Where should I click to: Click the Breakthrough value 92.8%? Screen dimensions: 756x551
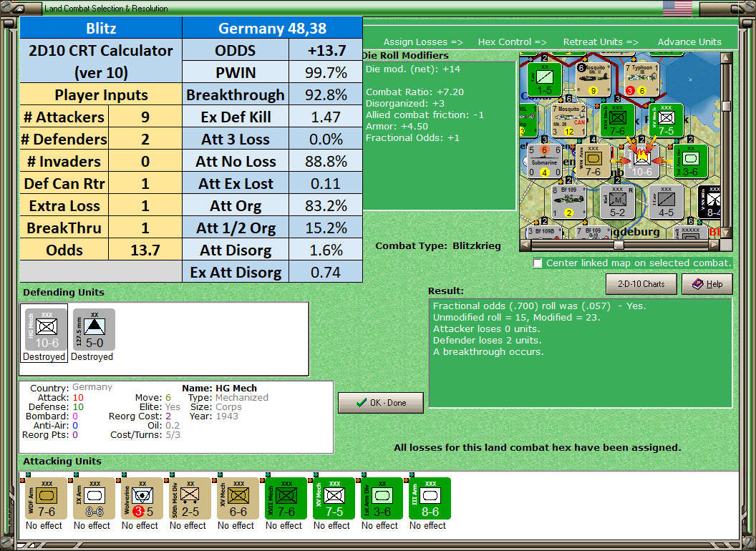pos(326,94)
